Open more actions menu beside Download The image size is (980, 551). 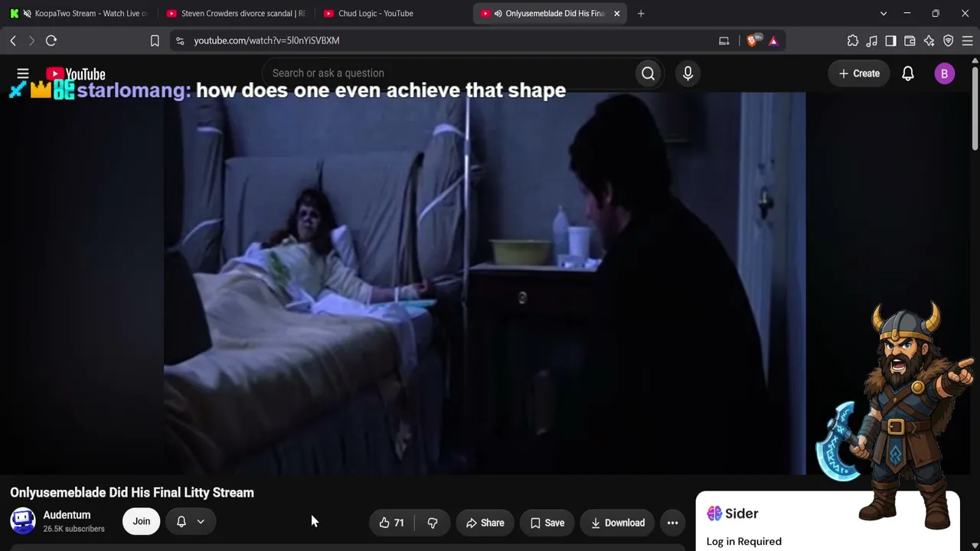[x=672, y=523]
